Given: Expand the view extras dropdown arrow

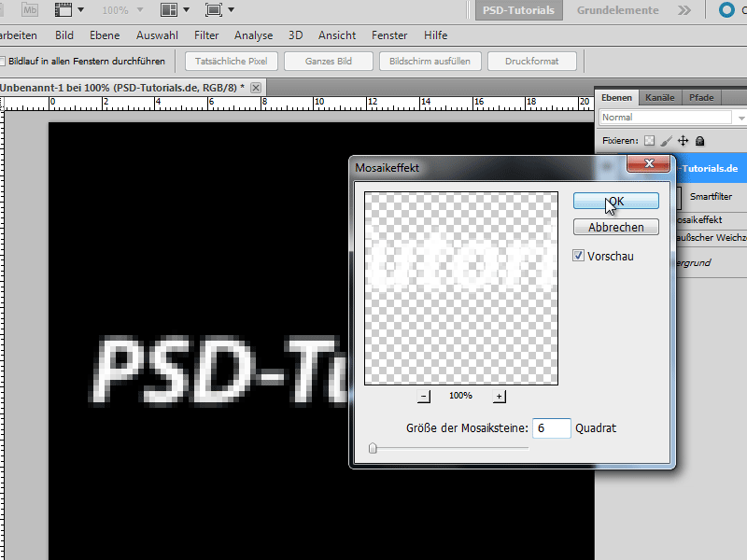Looking at the screenshot, I should coord(80,9).
